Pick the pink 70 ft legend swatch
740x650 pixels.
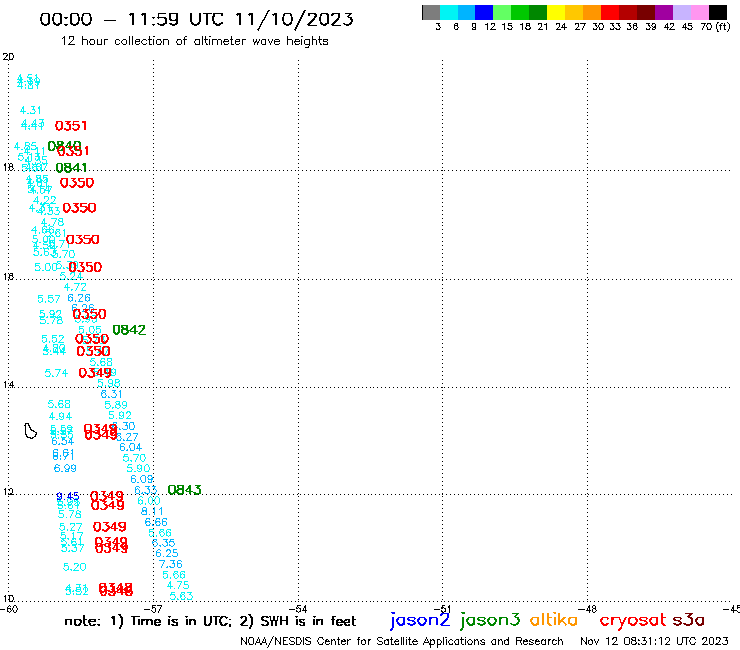[x=699, y=12]
